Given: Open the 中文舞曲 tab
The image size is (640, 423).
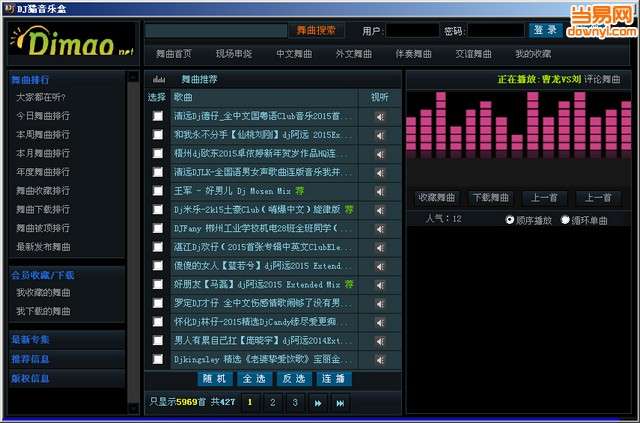Looking at the screenshot, I should point(294,54).
